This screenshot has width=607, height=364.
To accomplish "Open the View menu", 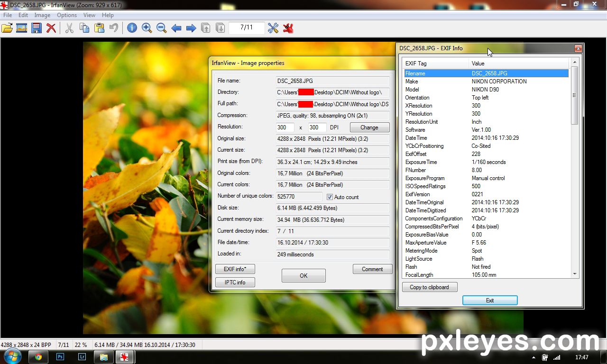I will pyautogui.click(x=90, y=15).
